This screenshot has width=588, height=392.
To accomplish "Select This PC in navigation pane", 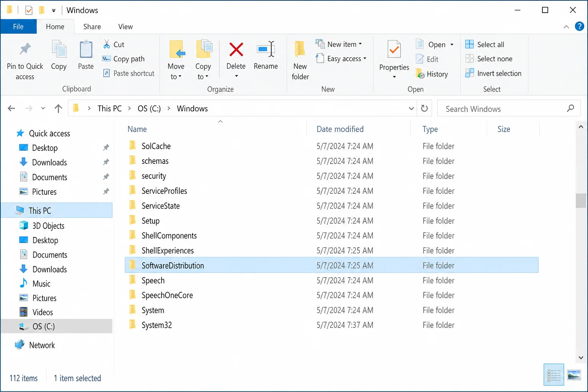I will 57,211.
